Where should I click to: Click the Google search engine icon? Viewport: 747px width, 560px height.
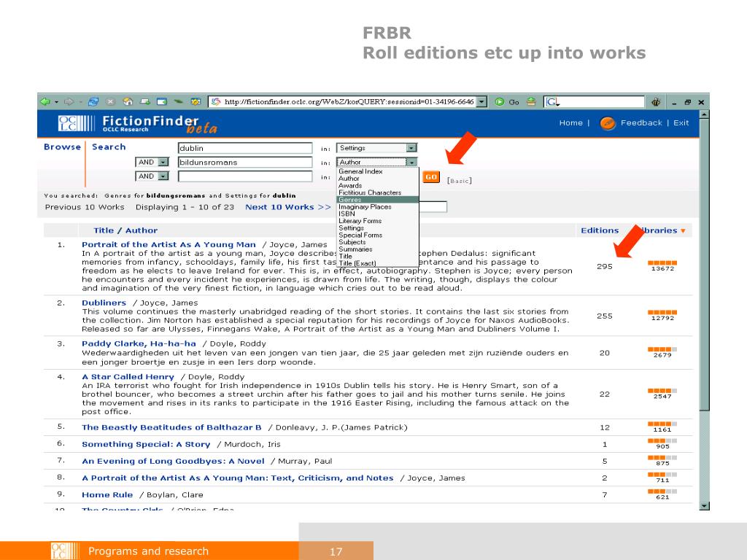(x=553, y=102)
